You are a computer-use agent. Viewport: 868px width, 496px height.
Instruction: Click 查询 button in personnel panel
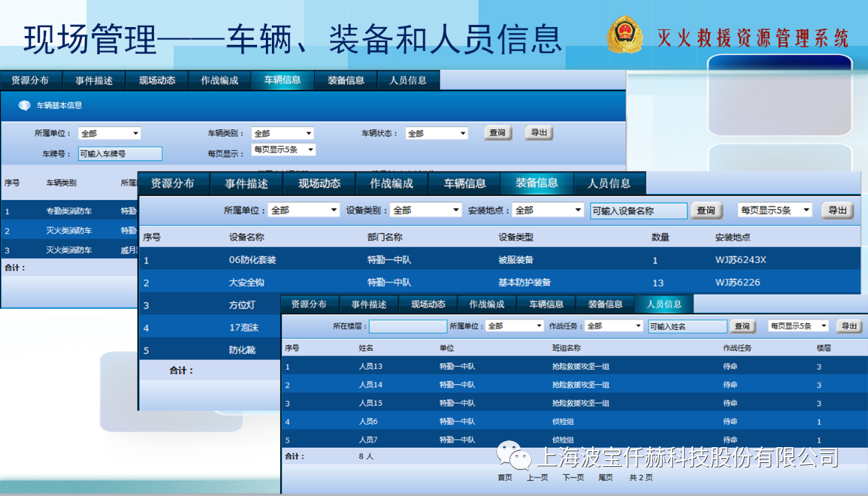tap(742, 326)
